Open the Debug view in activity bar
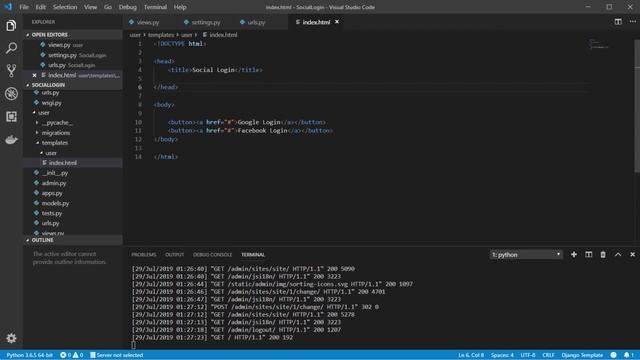640x360 pixels. point(11,94)
